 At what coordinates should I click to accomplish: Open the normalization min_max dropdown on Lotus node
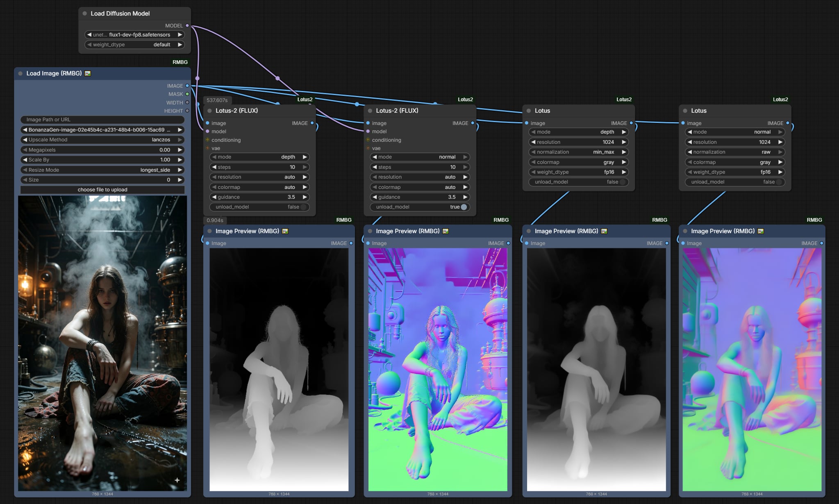(x=579, y=152)
